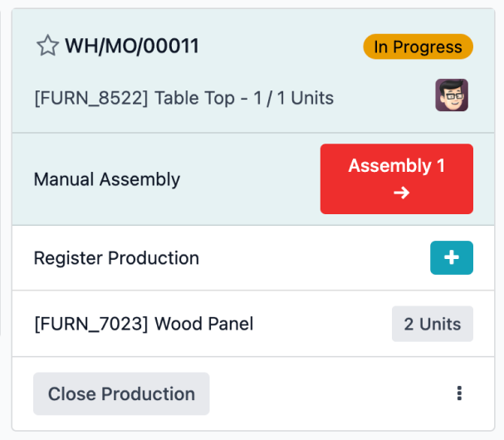Select the Register Production step row

click(253, 257)
